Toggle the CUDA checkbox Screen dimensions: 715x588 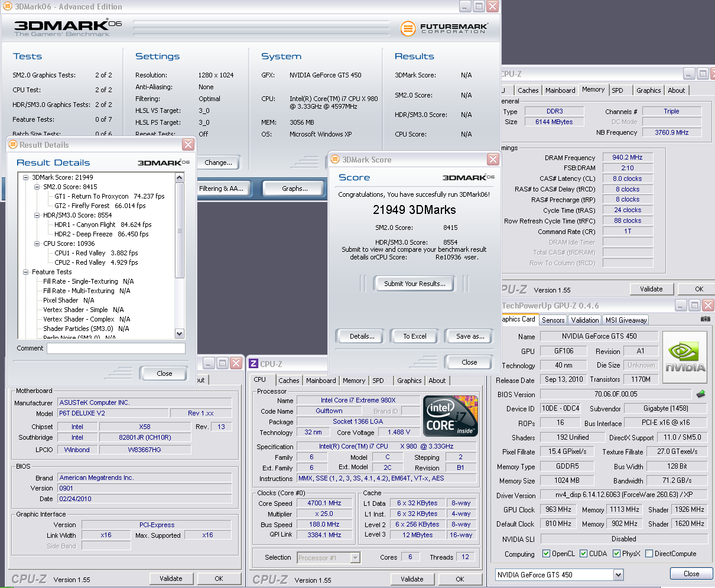584,554
